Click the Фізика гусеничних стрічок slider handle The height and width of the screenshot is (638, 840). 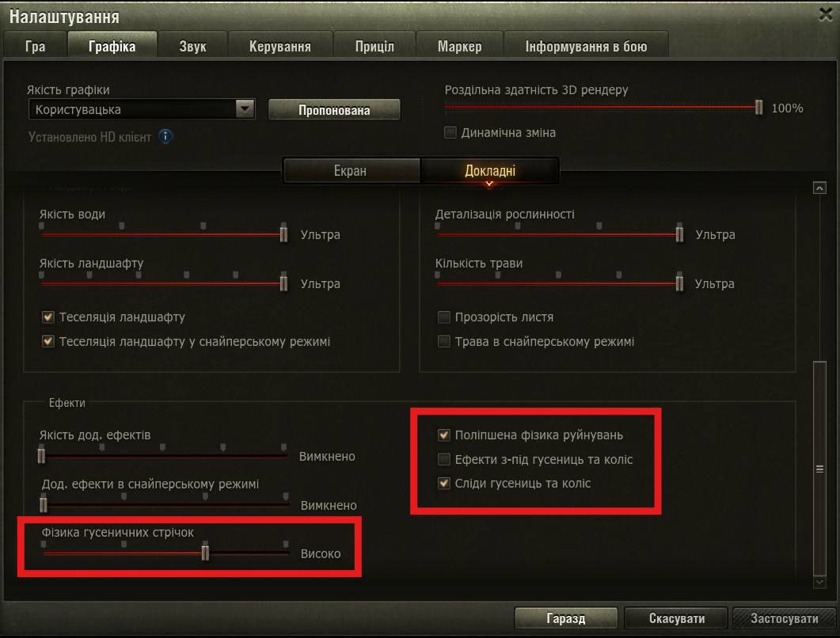point(205,552)
